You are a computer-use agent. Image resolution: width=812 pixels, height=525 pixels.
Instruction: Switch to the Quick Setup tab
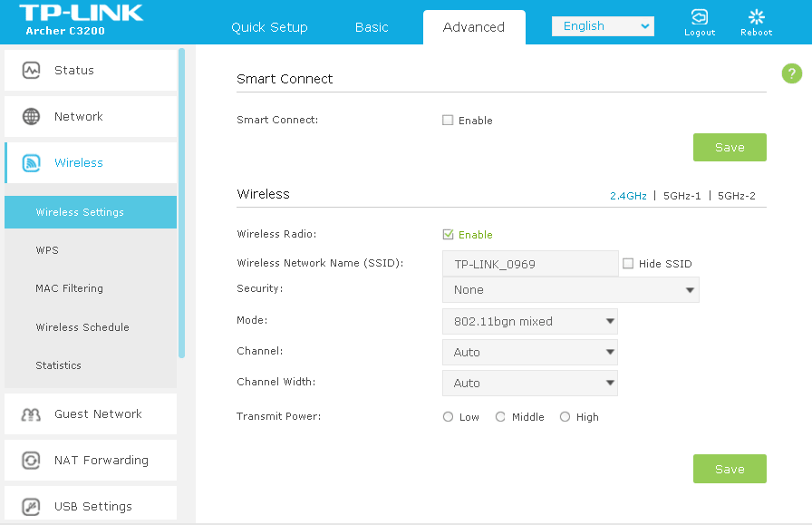coord(269,27)
